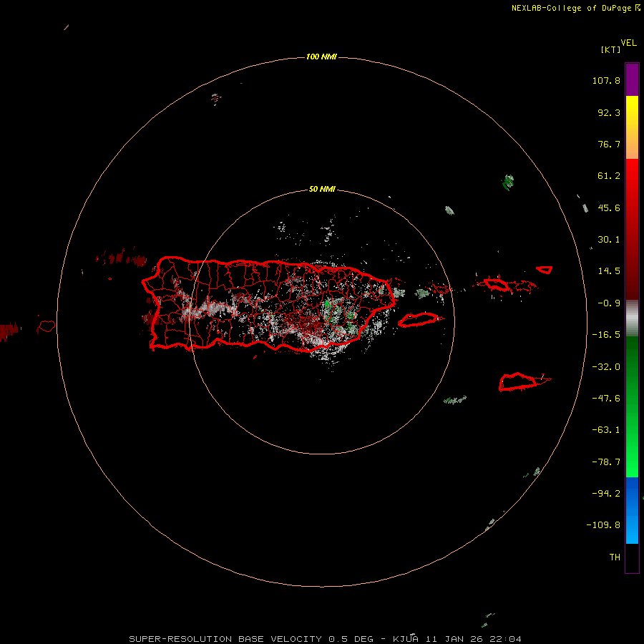Click the 14.5 legend value

[x=609, y=271]
